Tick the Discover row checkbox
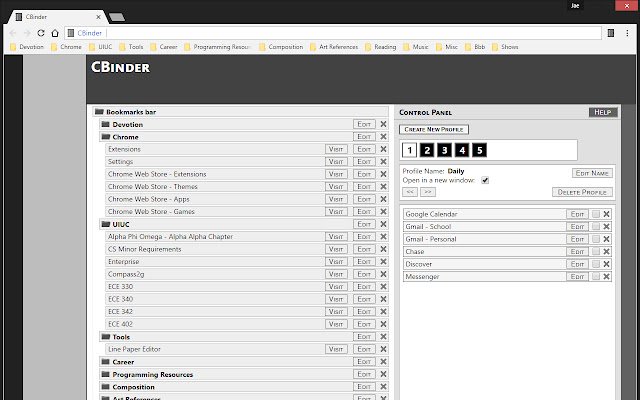 coord(596,264)
